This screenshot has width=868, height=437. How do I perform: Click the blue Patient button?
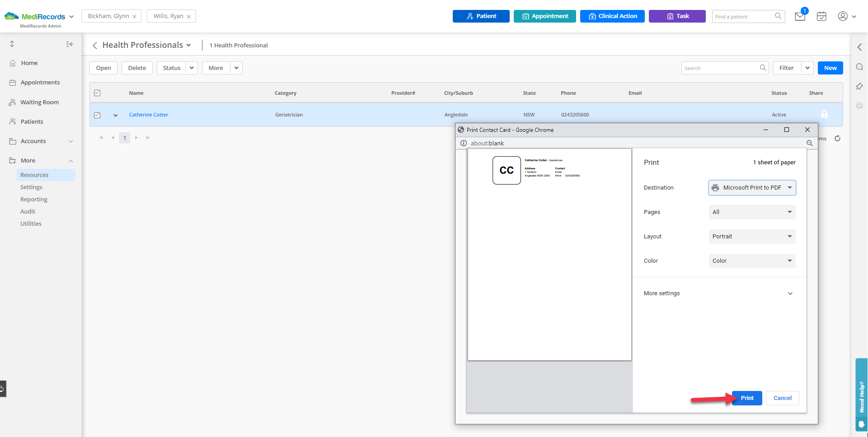click(481, 16)
